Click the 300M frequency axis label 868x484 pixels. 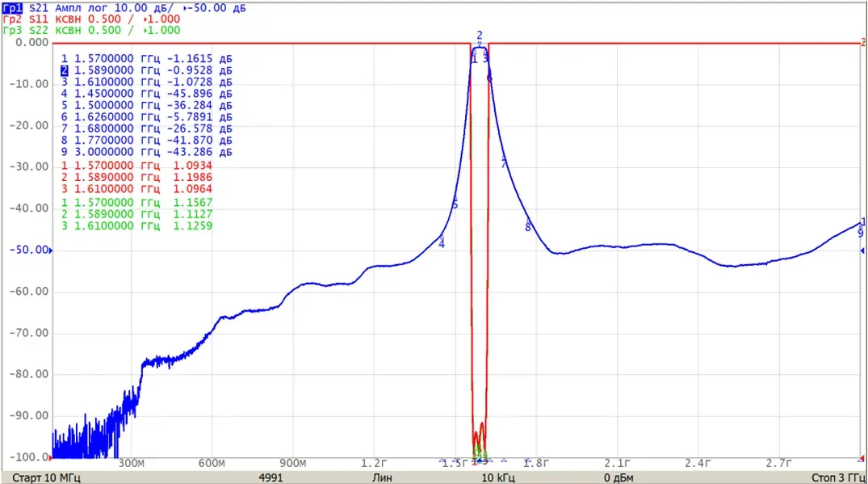pyautogui.click(x=131, y=464)
